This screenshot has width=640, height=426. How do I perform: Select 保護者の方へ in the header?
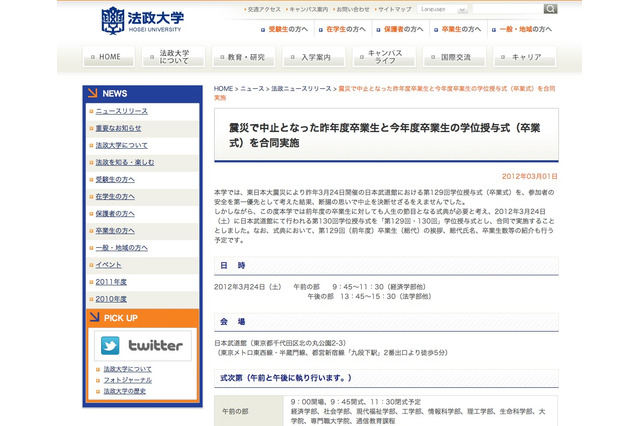click(403, 29)
